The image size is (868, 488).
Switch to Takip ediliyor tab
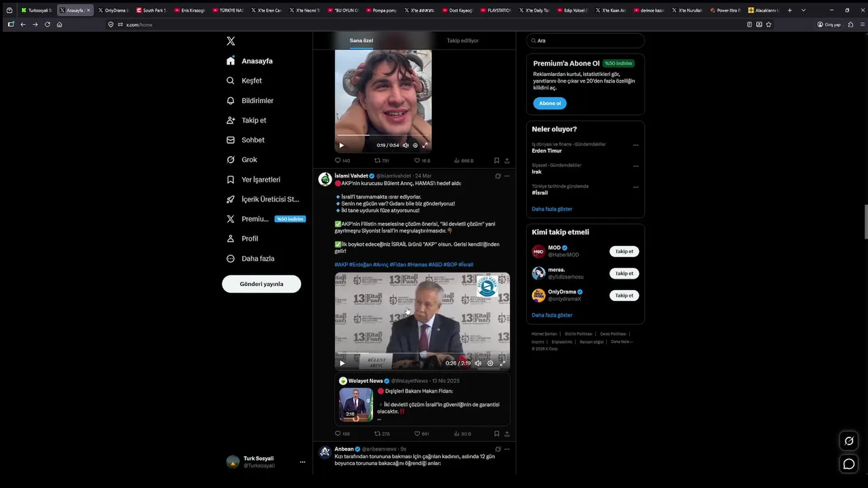click(462, 41)
